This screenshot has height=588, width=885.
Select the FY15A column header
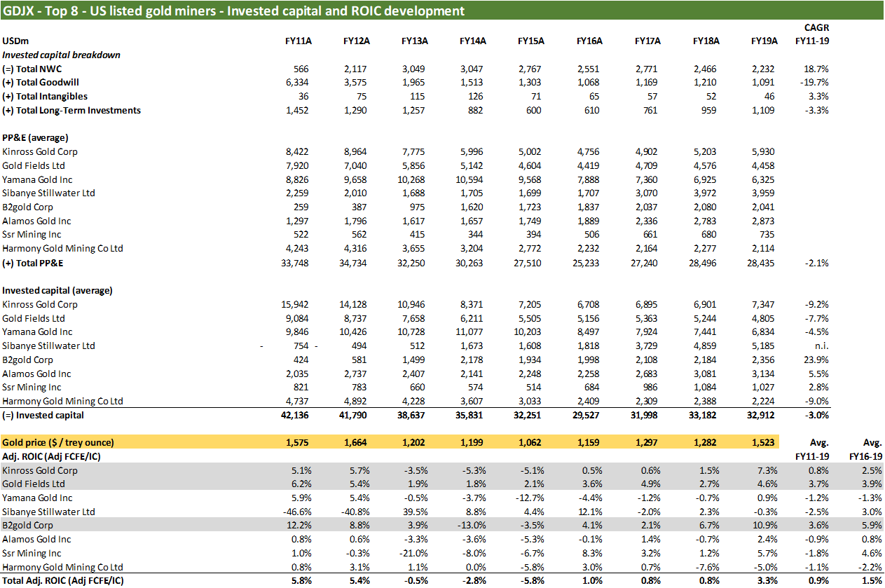click(x=531, y=41)
